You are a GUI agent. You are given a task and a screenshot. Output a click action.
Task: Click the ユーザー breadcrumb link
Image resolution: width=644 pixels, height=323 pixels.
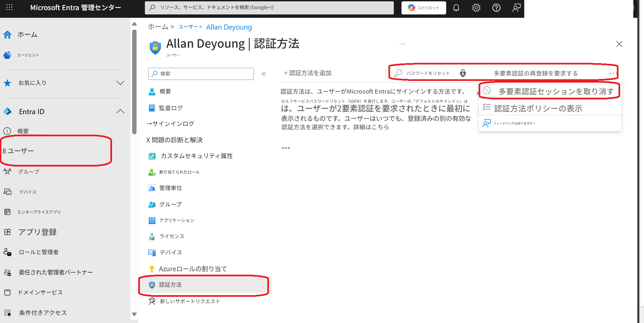pyautogui.click(x=188, y=27)
